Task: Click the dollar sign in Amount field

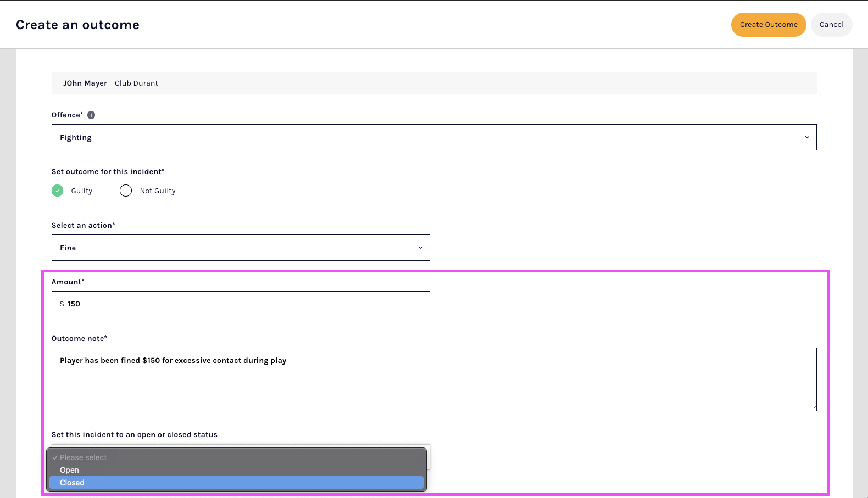Action: coord(62,304)
